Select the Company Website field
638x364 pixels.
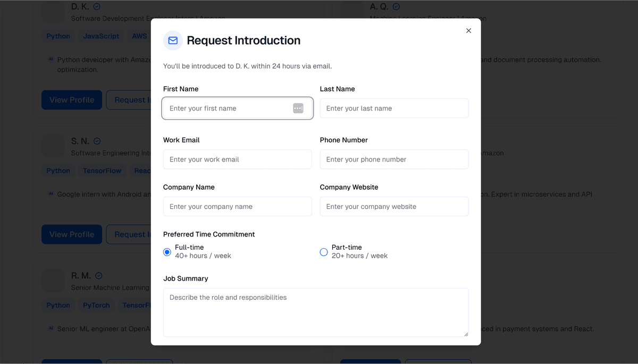pos(394,207)
